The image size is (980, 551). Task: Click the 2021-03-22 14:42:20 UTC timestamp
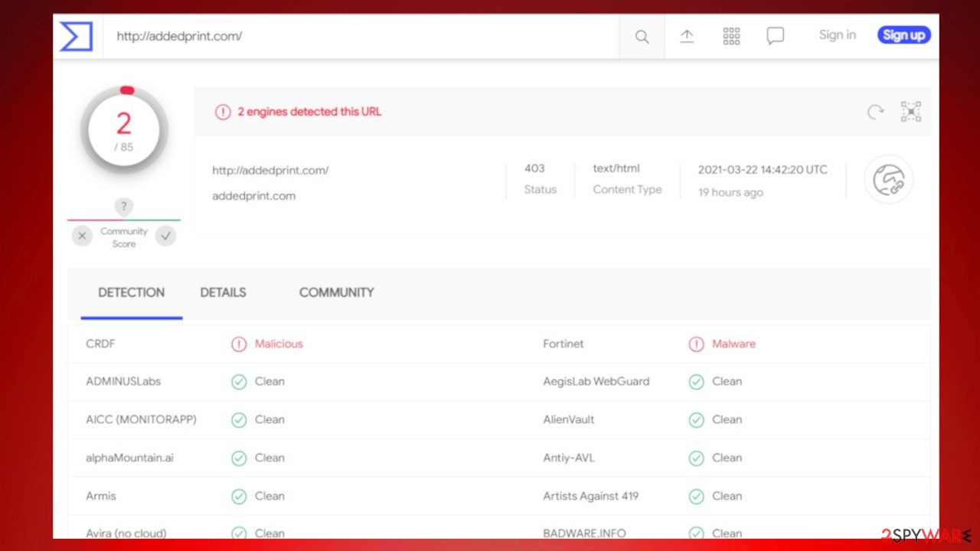pyautogui.click(x=763, y=170)
